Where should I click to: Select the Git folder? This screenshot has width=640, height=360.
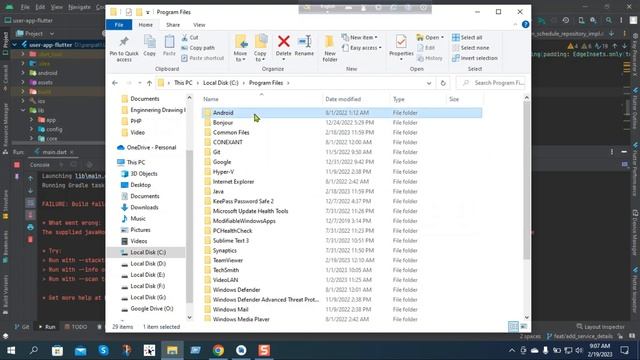click(x=216, y=152)
